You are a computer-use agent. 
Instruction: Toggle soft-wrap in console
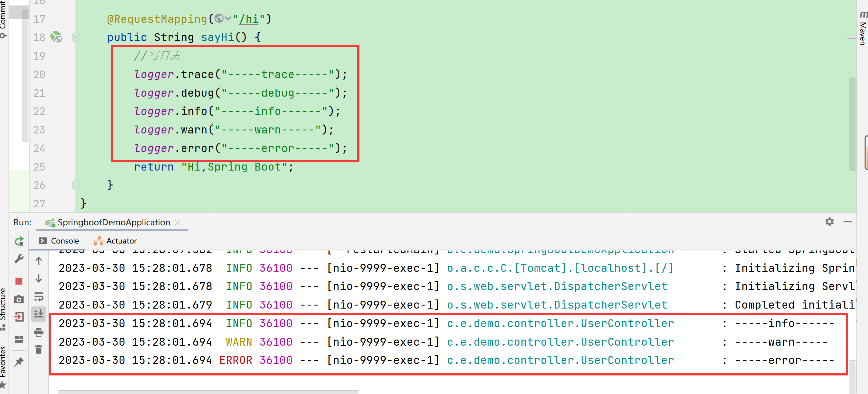coord(39,296)
